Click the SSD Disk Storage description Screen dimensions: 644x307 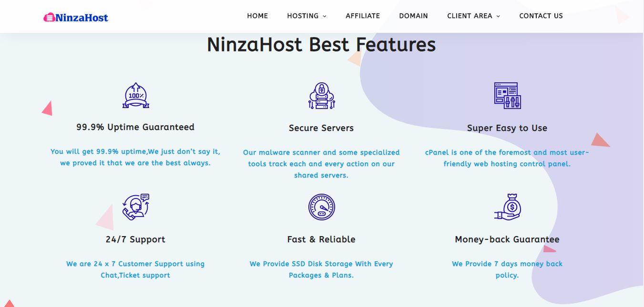click(x=321, y=269)
